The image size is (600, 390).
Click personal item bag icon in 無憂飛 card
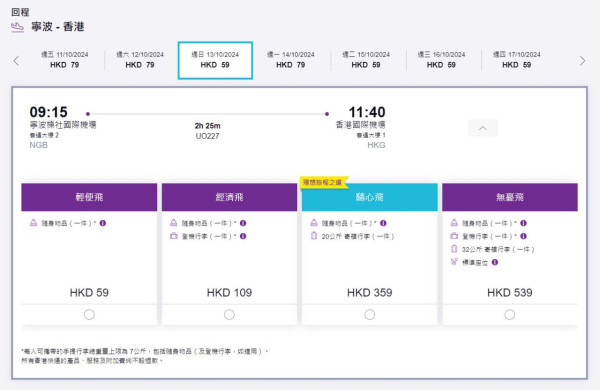(454, 223)
